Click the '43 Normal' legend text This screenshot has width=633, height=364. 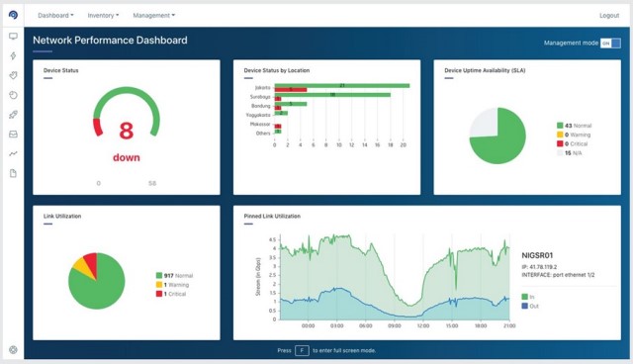click(578, 126)
